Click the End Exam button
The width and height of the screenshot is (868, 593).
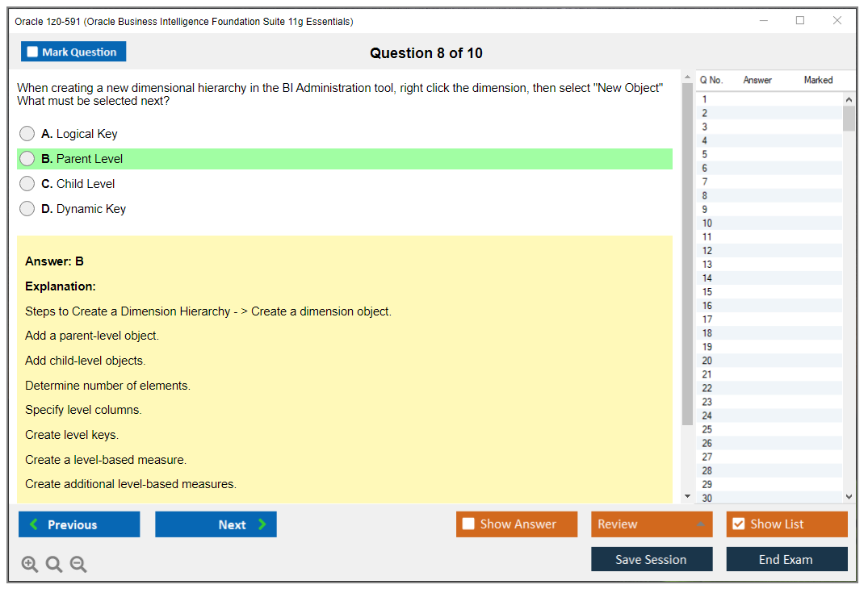786,559
